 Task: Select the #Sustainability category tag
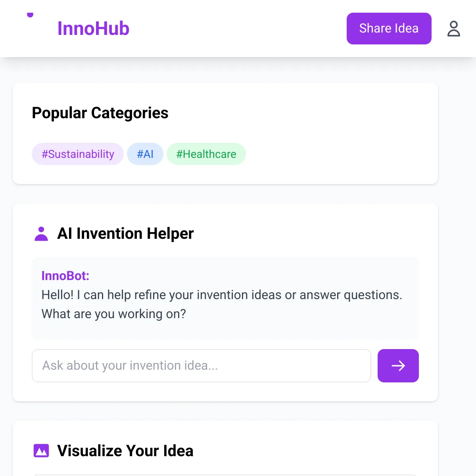point(77,154)
